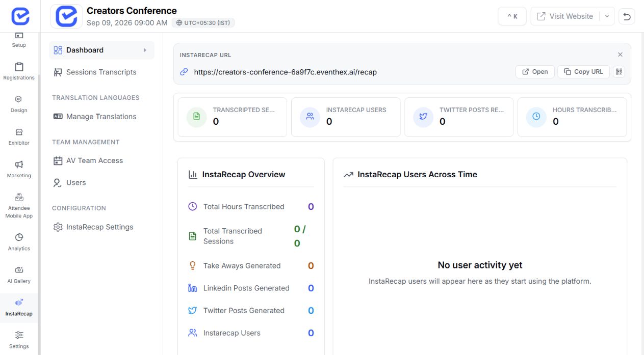Image resolution: width=644 pixels, height=355 pixels.
Task: Click the Copy URL button
Action: [583, 72]
